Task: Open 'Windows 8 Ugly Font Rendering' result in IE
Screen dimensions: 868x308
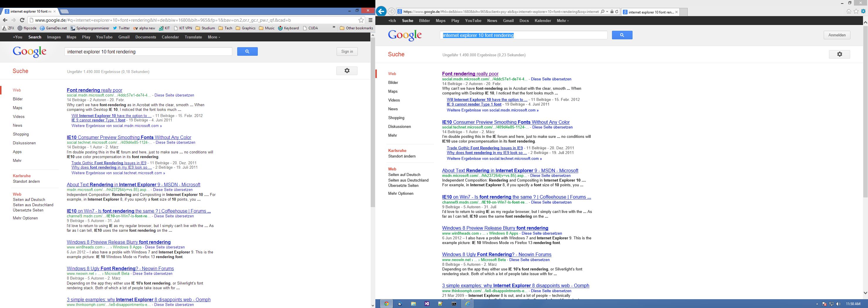Action: pyautogui.click(x=496, y=254)
